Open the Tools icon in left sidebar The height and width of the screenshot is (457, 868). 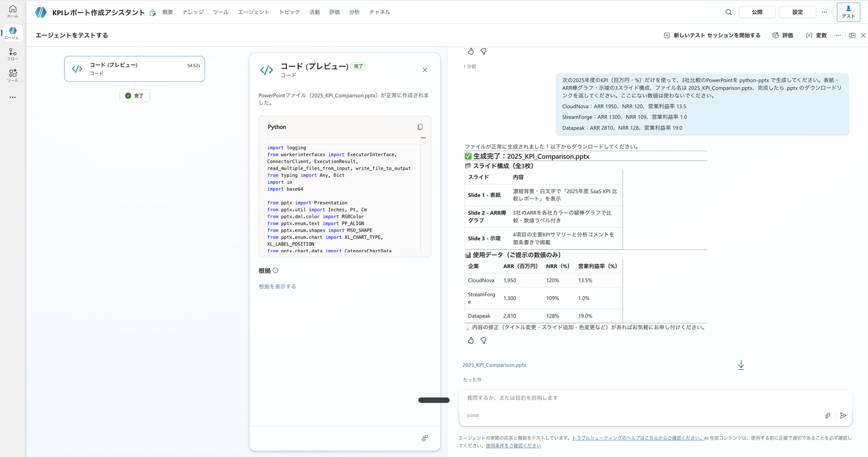(12, 75)
